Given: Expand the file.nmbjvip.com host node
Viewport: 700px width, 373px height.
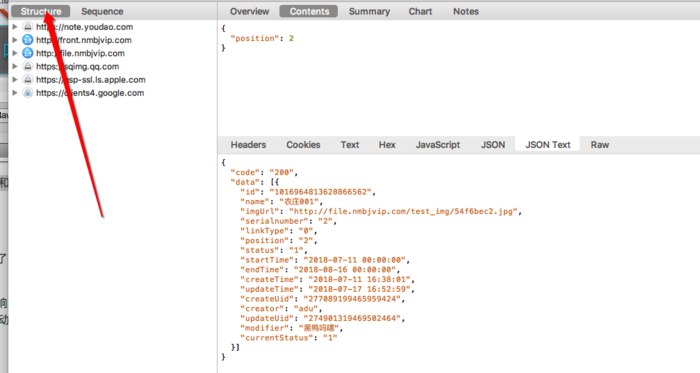Looking at the screenshot, I should [x=15, y=53].
